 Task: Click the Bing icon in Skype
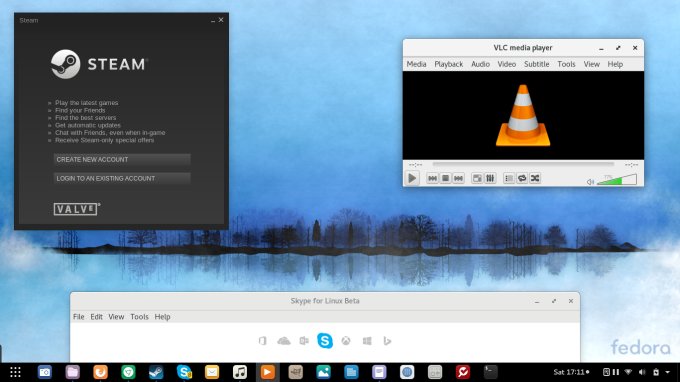pyautogui.click(x=387, y=341)
